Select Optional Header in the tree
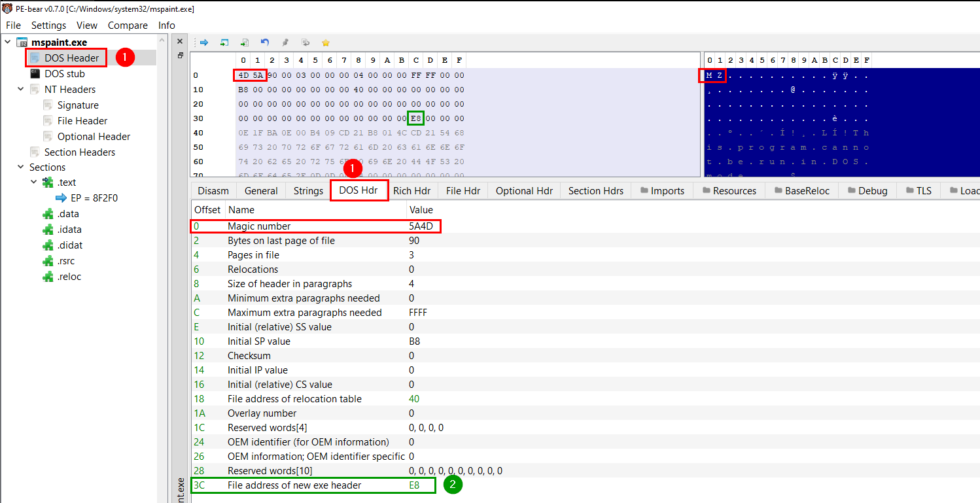The image size is (980, 503). [x=94, y=137]
